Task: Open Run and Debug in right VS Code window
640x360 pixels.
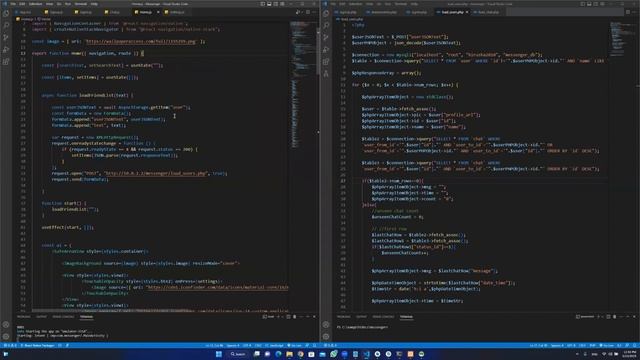Action: pos(326,49)
